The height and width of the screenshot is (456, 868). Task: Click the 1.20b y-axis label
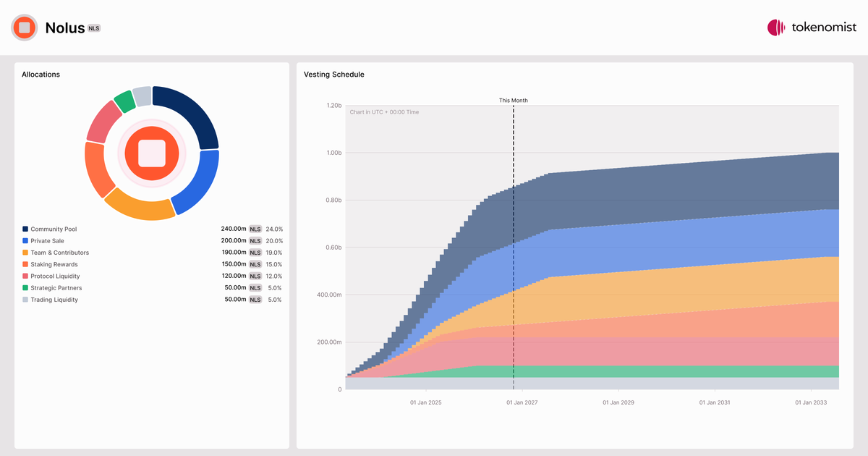(x=333, y=106)
